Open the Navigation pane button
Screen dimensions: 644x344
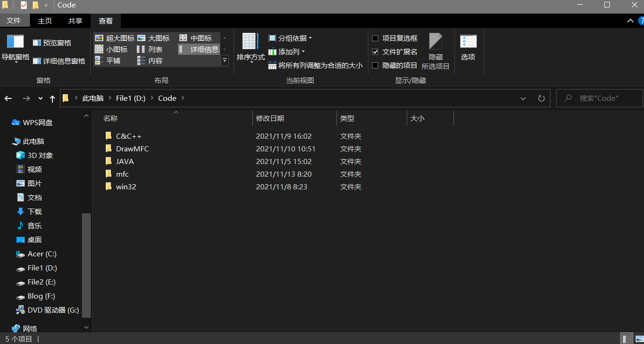[15, 48]
